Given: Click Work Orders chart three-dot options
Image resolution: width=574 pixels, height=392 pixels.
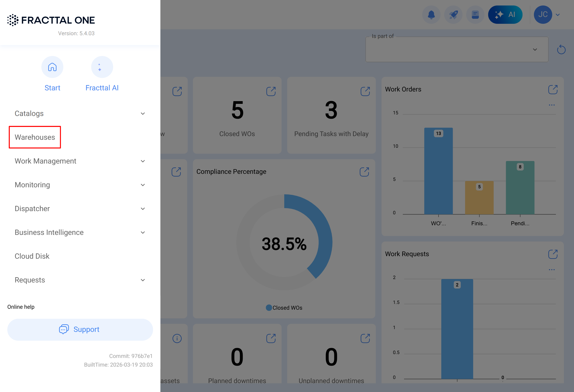Looking at the screenshot, I should (552, 105).
